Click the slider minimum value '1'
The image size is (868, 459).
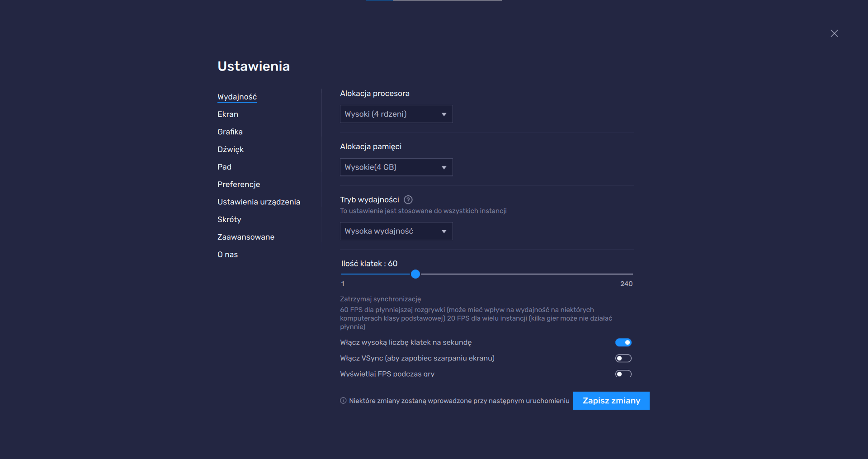pos(343,284)
